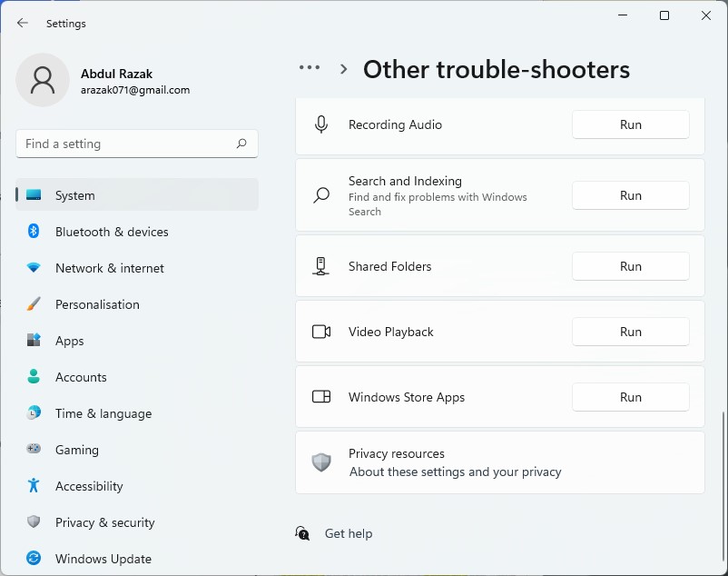Screen dimensions: 728x576
Task: Click the vertical scrollbar thumb
Action: pos(723,486)
